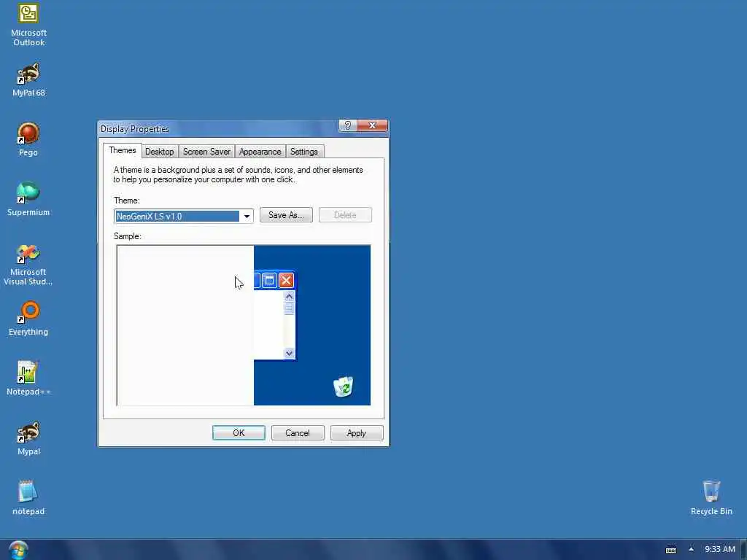The width and height of the screenshot is (747, 560).
Task: Click the Save As... button
Action: click(x=286, y=215)
